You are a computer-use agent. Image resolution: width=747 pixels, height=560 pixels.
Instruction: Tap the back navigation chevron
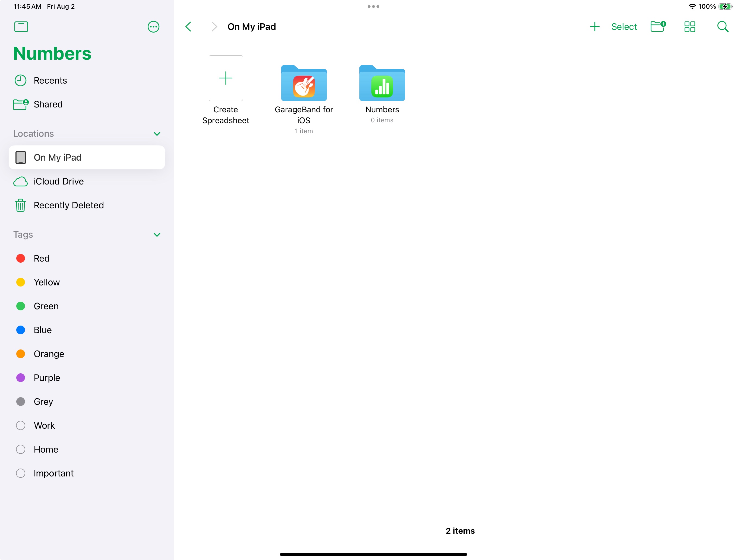click(189, 27)
